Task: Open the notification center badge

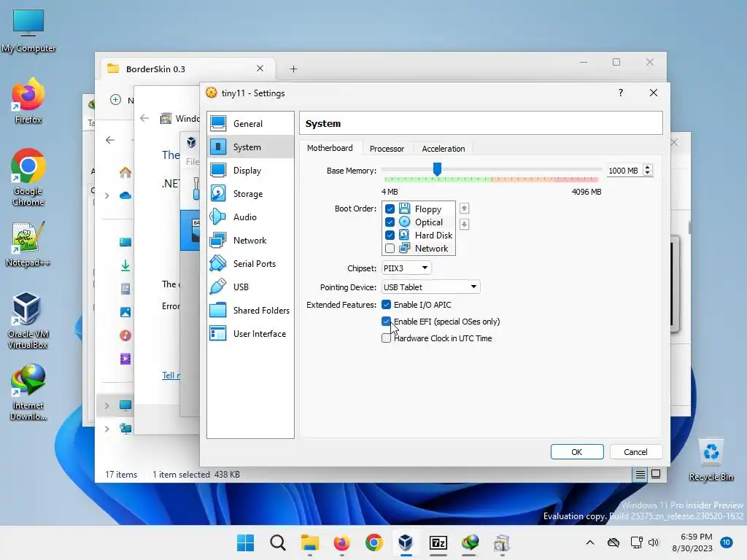Action: click(x=726, y=542)
